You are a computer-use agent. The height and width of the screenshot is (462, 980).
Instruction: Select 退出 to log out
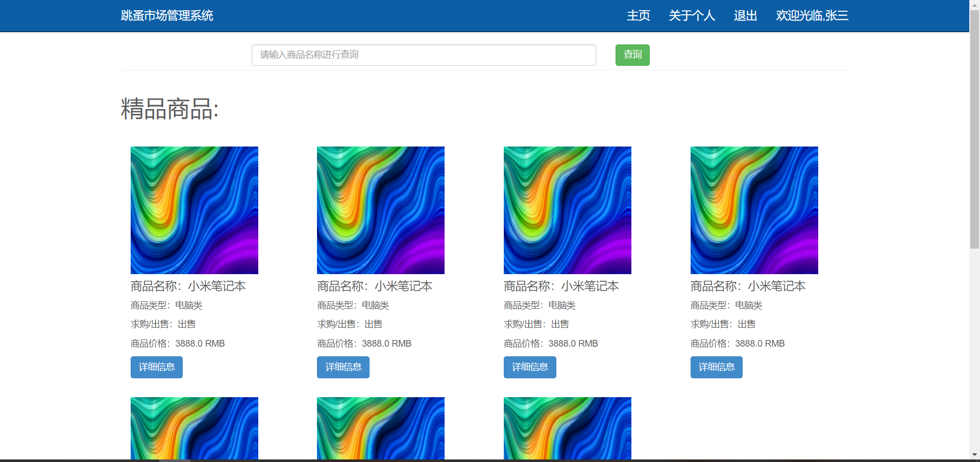click(x=745, y=16)
